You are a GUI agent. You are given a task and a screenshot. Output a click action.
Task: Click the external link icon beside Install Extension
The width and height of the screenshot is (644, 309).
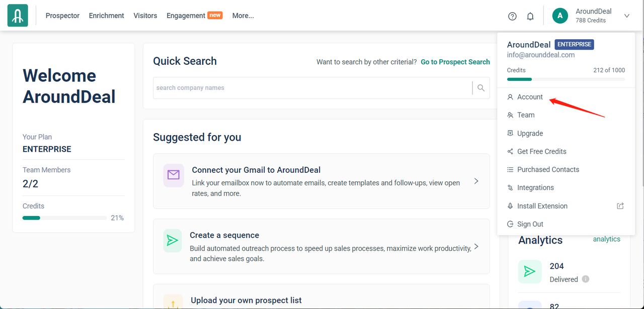coord(620,206)
